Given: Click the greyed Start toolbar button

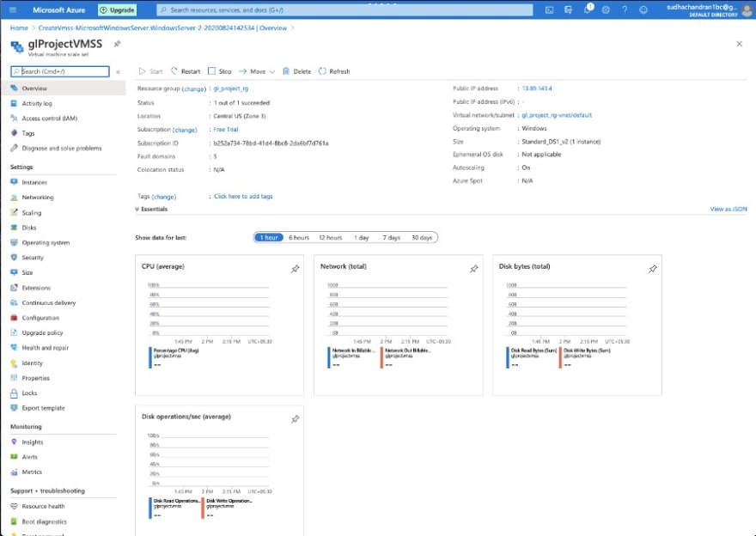Looking at the screenshot, I should 150,71.
